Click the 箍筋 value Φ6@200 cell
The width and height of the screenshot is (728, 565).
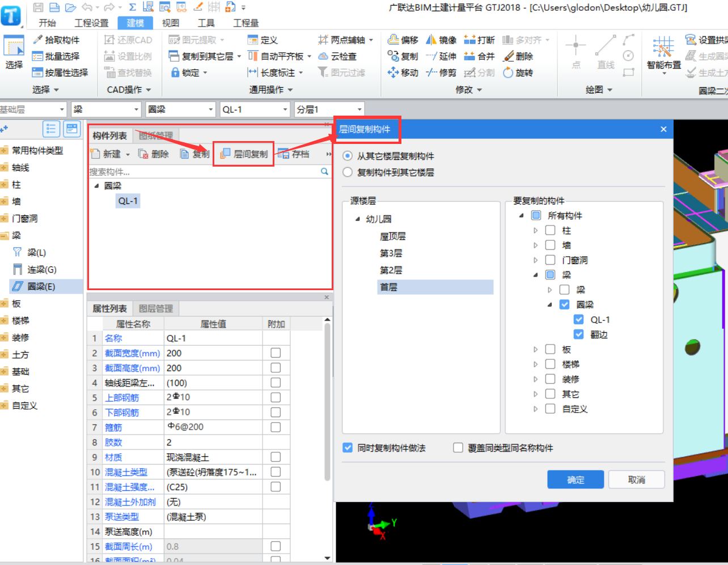coord(213,427)
